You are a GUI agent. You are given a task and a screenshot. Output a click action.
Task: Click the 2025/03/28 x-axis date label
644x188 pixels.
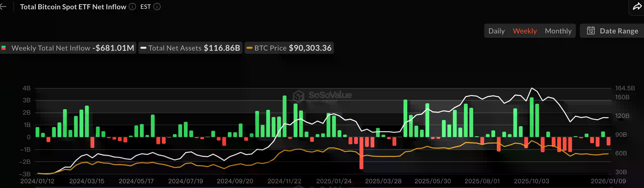click(x=383, y=181)
